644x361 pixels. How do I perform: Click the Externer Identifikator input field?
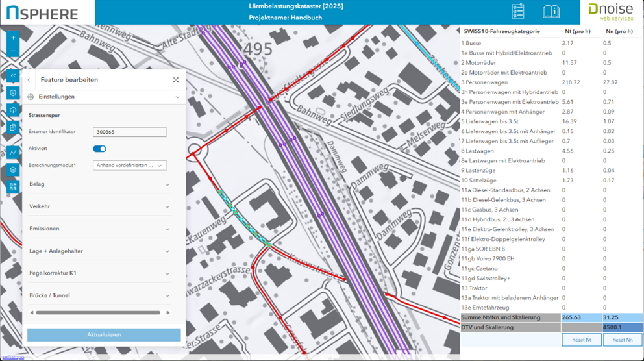pos(129,132)
